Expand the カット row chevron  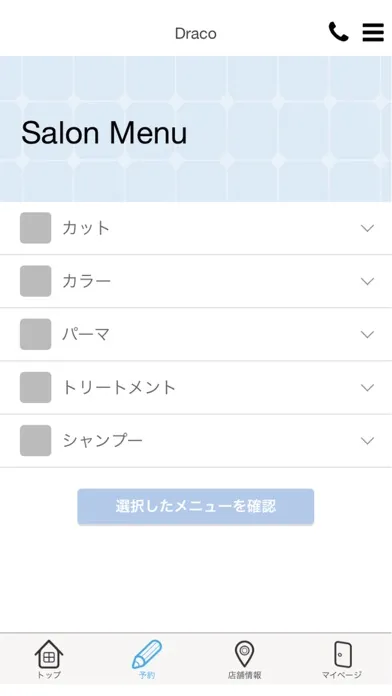coord(367,228)
